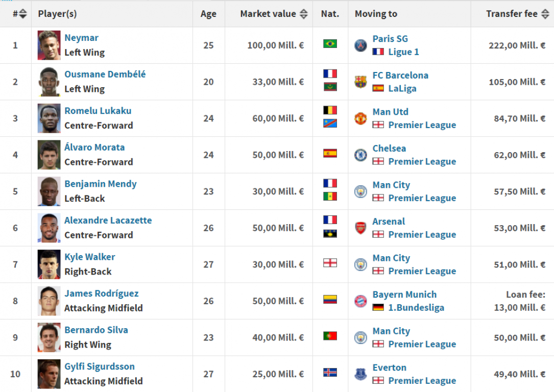554x392 pixels.
Task: Click James Rodríguez's portrait thumbnail
Action: [x=49, y=301]
